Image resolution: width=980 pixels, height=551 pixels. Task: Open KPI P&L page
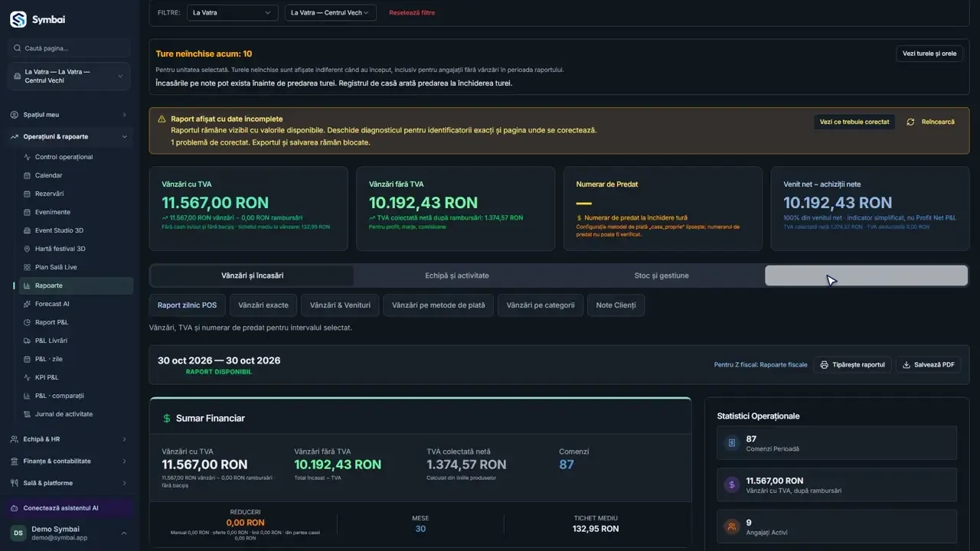pos(75,377)
